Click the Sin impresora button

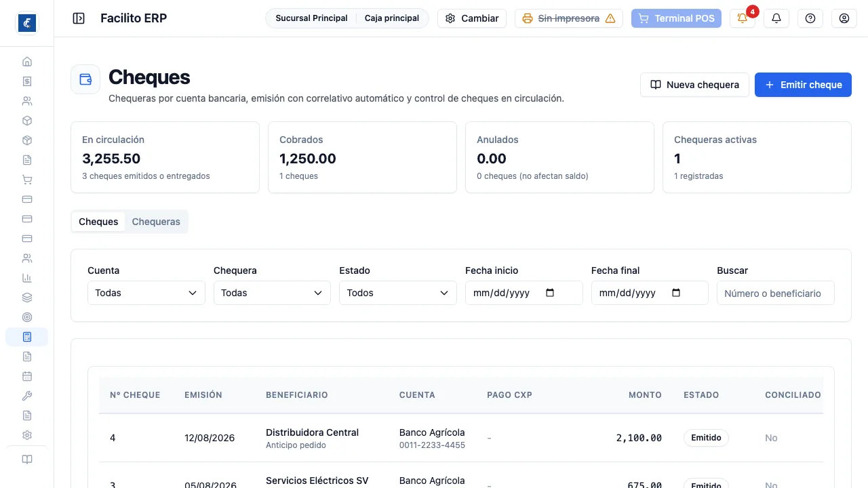(x=569, y=18)
